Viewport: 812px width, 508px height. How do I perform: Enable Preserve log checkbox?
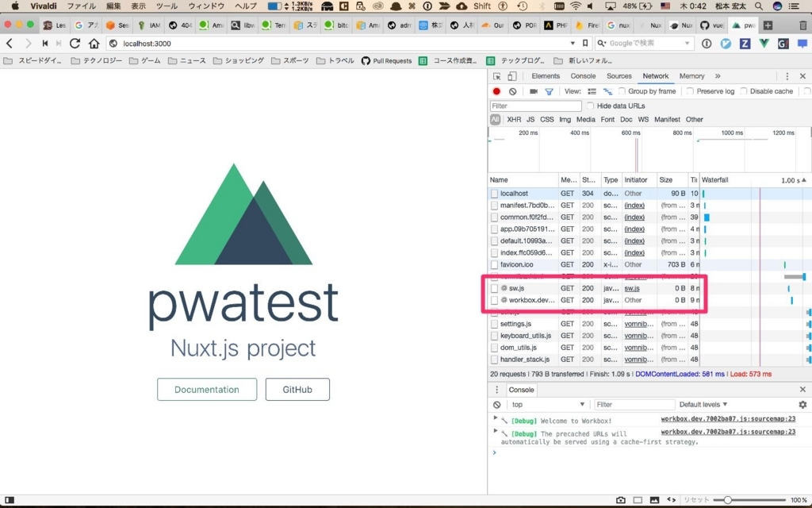click(x=690, y=91)
